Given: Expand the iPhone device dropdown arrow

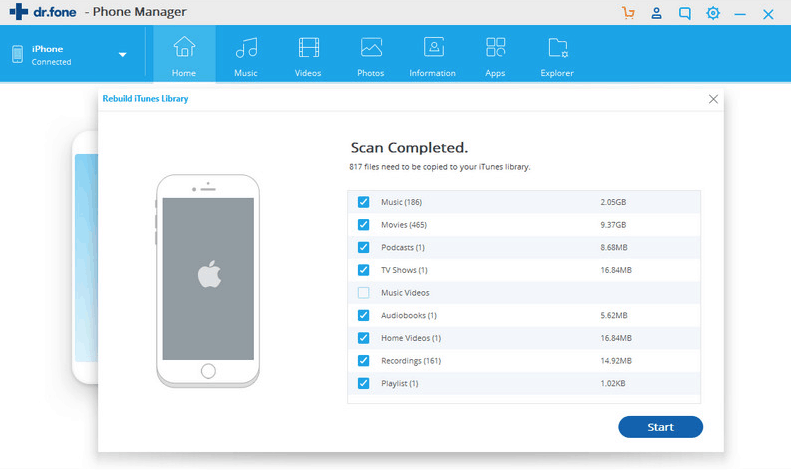Looking at the screenshot, I should (122, 54).
